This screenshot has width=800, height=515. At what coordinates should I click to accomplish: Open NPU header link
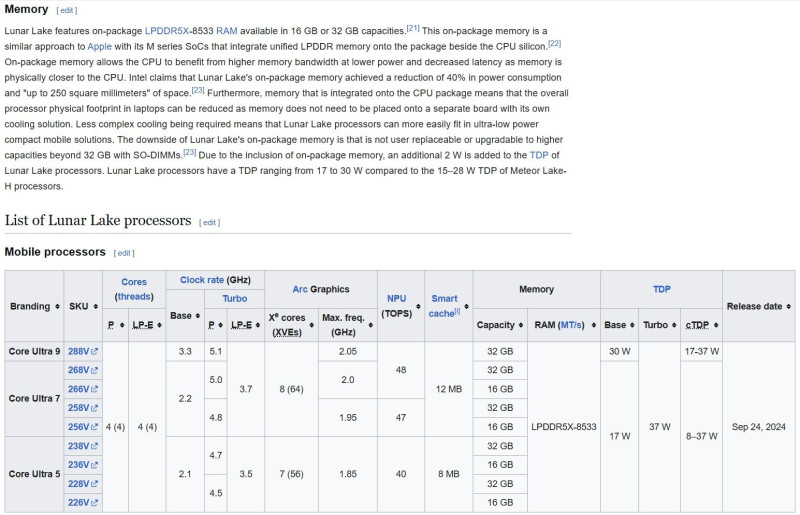click(x=396, y=299)
